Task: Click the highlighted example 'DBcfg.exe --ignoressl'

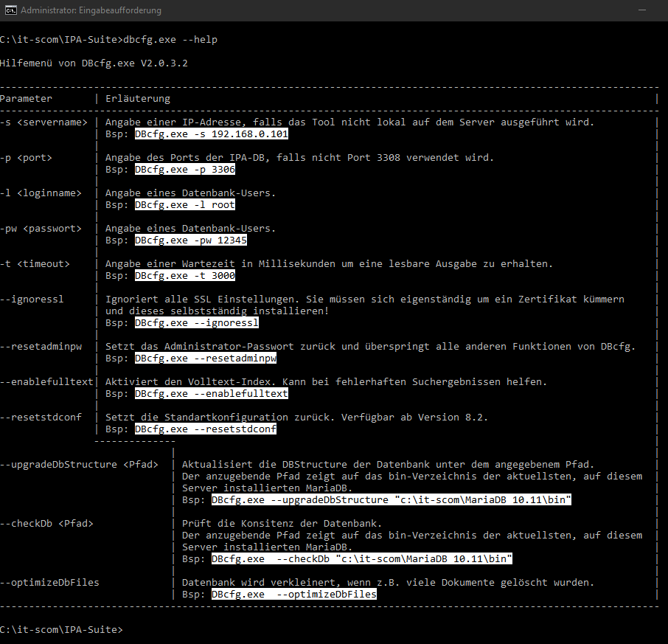Action: click(196, 323)
